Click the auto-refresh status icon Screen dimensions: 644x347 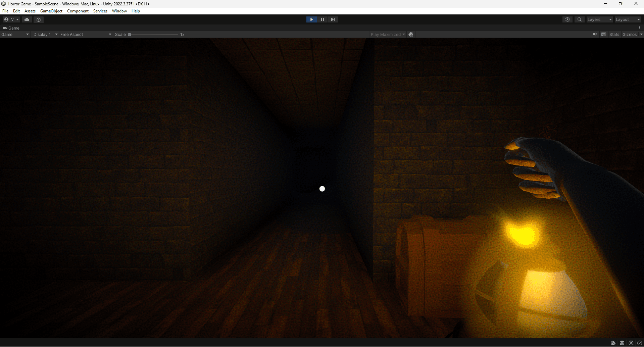[631, 343]
